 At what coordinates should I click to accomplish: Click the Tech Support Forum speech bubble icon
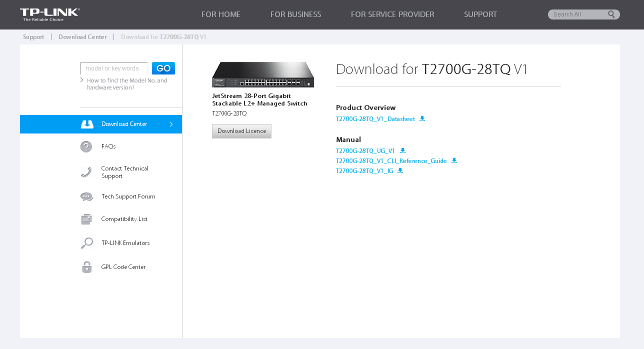pyautogui.click(x=86, y=196)
